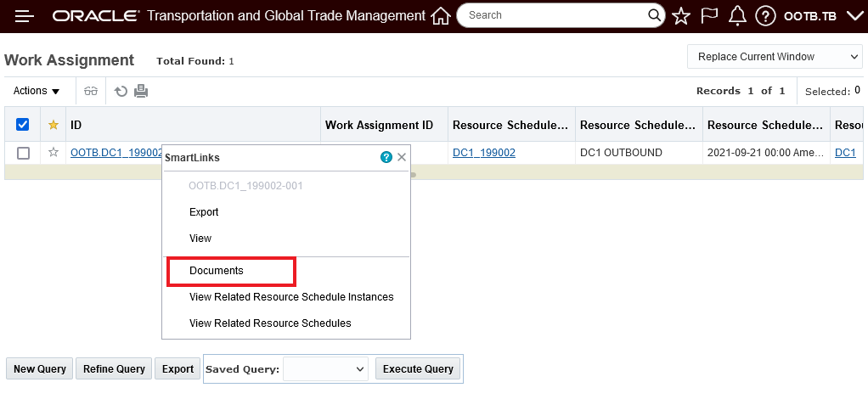Open the header Help question mark
The image size is (868, 399).
[x=765, y=16]
